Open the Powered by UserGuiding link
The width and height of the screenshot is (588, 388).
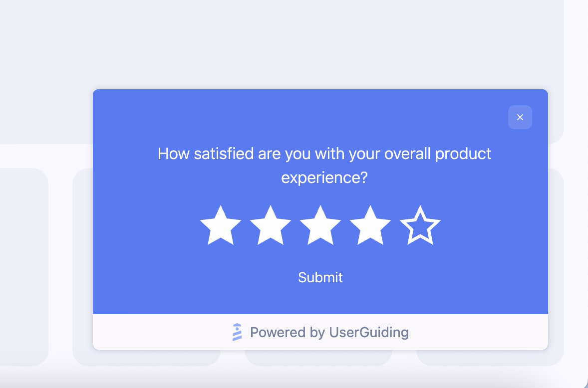pyautogui.click(x=329, y=332)
